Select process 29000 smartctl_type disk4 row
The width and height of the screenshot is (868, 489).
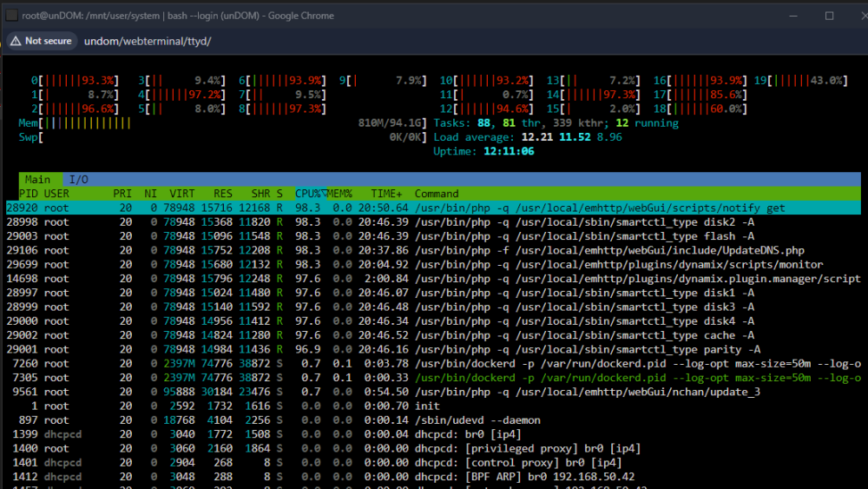click(x=433, y=321)
